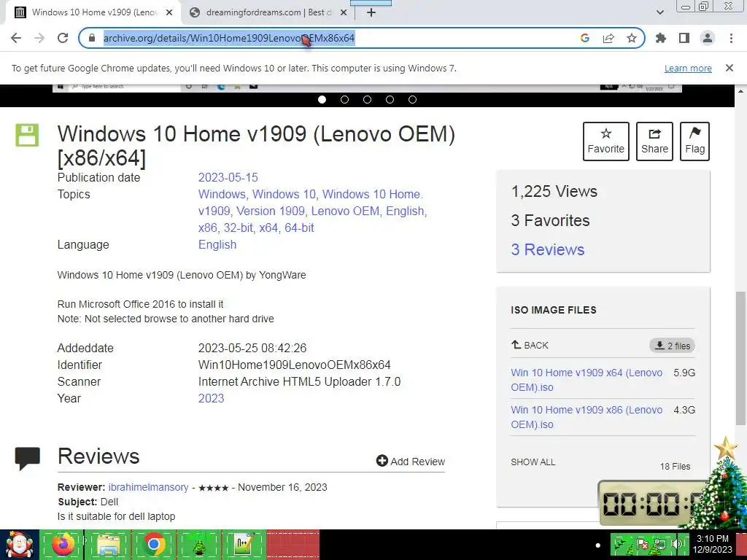The height and width of the screenshot is (560, 747).
Task: Select the first carousel dot
Action: (x=322, y=99)
